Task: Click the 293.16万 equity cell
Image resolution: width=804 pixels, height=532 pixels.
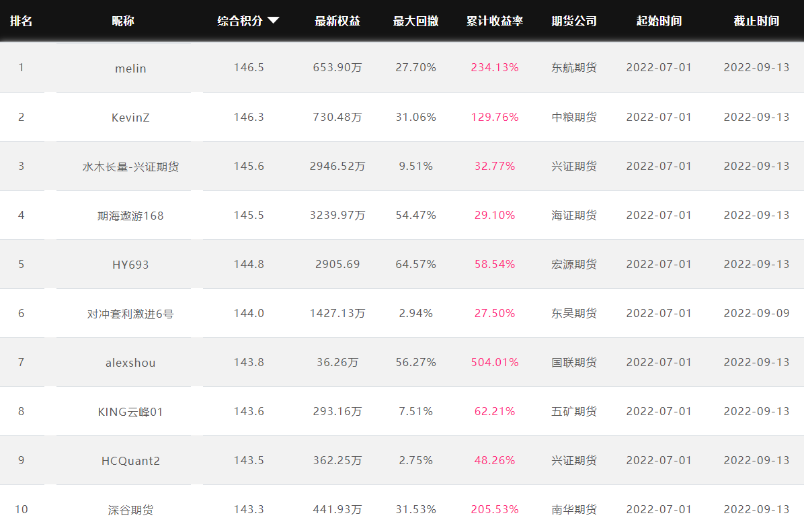Action: [337, 411]
